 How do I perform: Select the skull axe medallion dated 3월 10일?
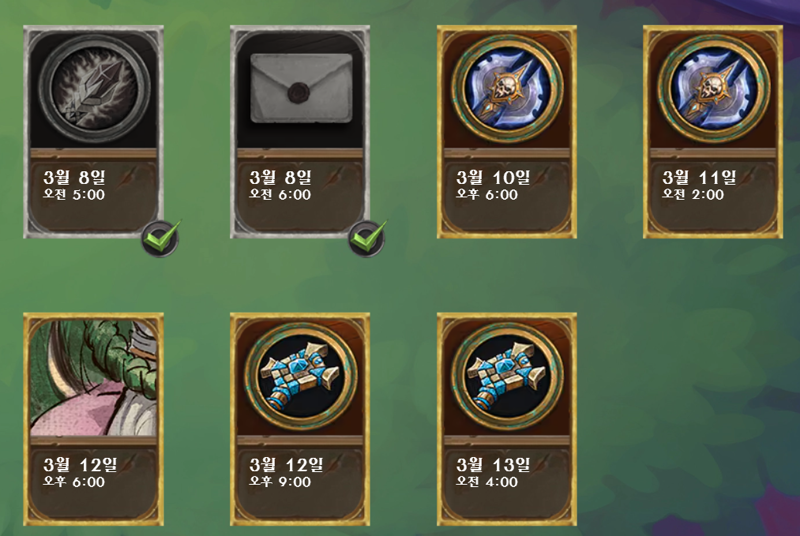(x=507, y=88)
